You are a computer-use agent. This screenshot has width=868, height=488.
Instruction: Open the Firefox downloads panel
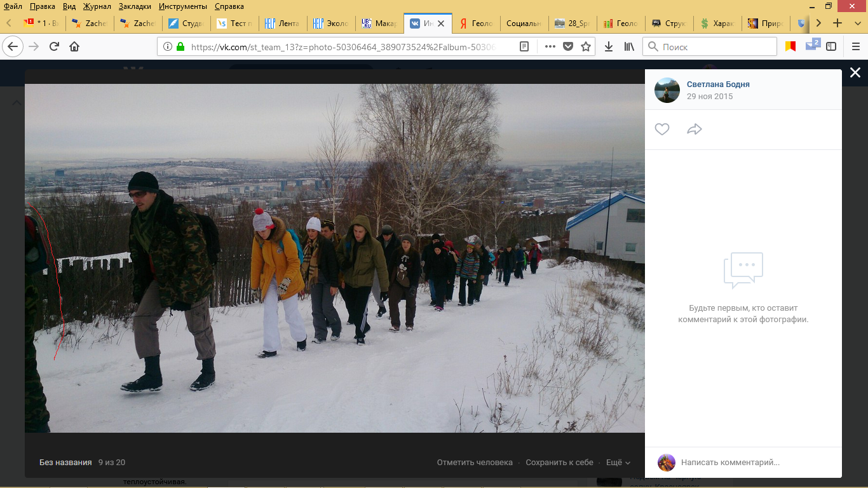[x=609, y=46]
